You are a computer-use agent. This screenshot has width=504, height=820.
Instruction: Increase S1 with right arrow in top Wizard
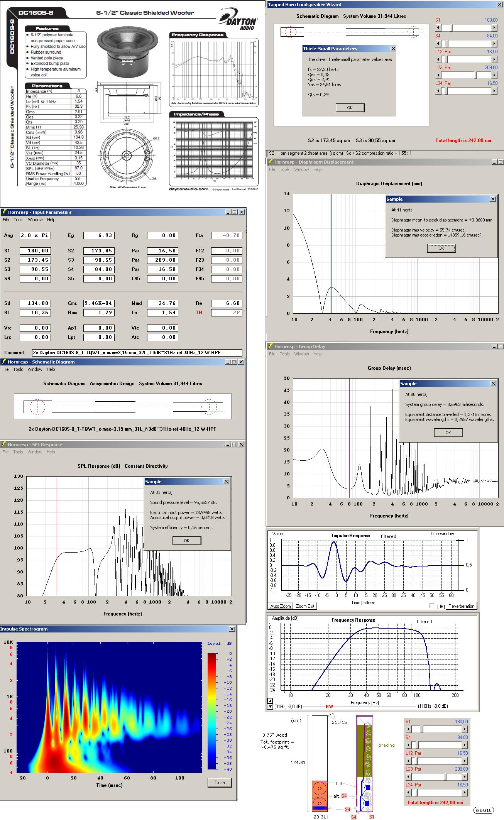click(x=494, y=28)
